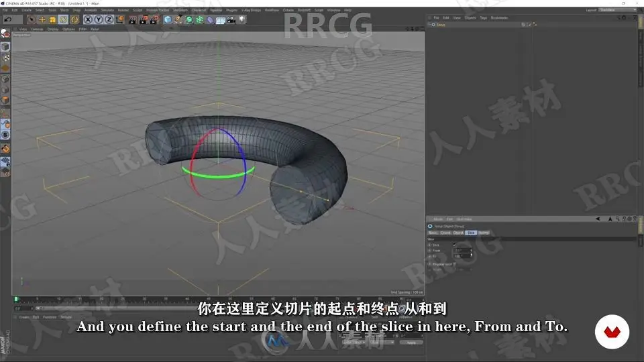Switch to the Object tab
Screen dimensions: 644x362
(458, 233)
